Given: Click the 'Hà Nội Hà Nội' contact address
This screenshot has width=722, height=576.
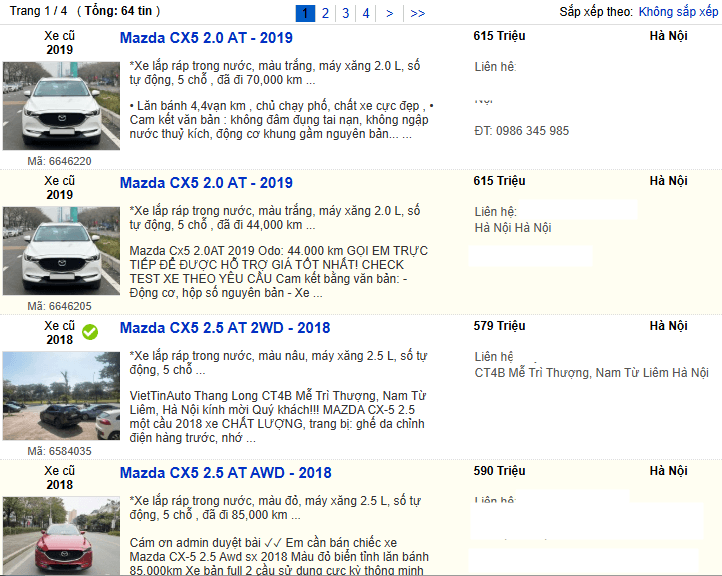Looking at the screenshot, I should 513,228.
